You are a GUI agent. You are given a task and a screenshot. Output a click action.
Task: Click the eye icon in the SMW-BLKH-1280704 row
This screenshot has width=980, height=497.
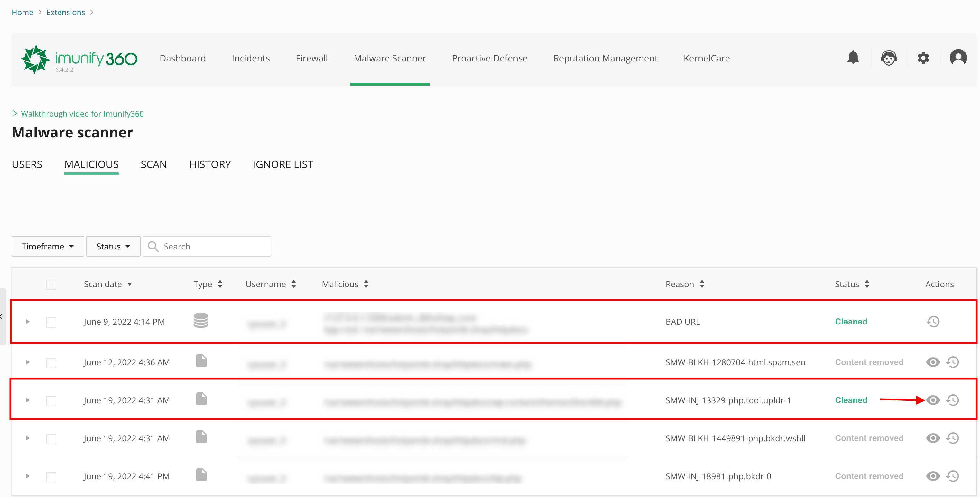933,362
